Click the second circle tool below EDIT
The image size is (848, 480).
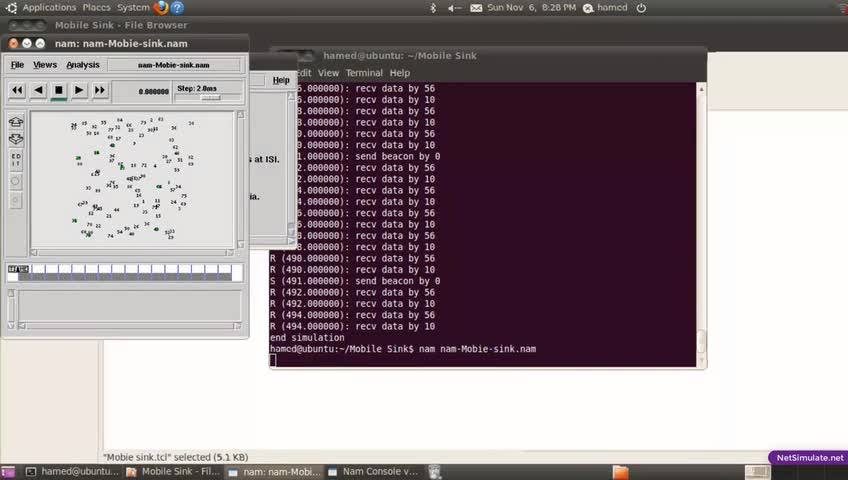(16, 201)
